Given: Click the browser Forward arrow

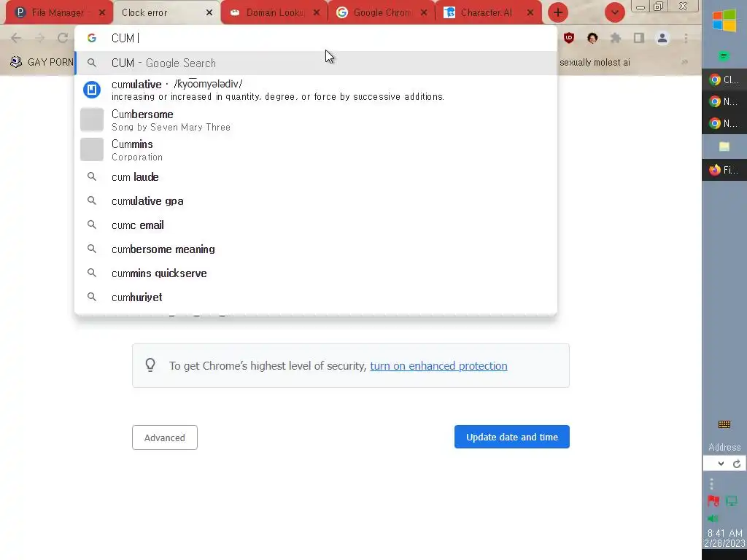Looking at the screenshot, I should tap(39, 38).
